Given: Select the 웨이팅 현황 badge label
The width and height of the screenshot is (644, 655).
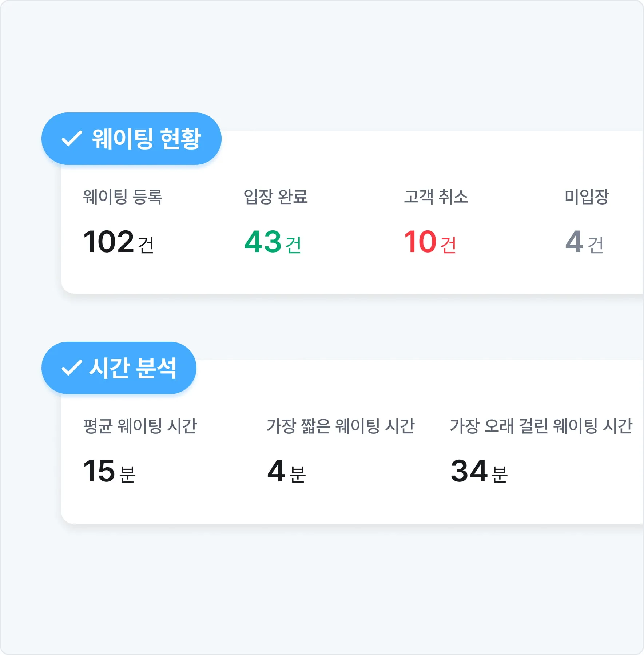Looking at the screenshot, I should (146, 139).
